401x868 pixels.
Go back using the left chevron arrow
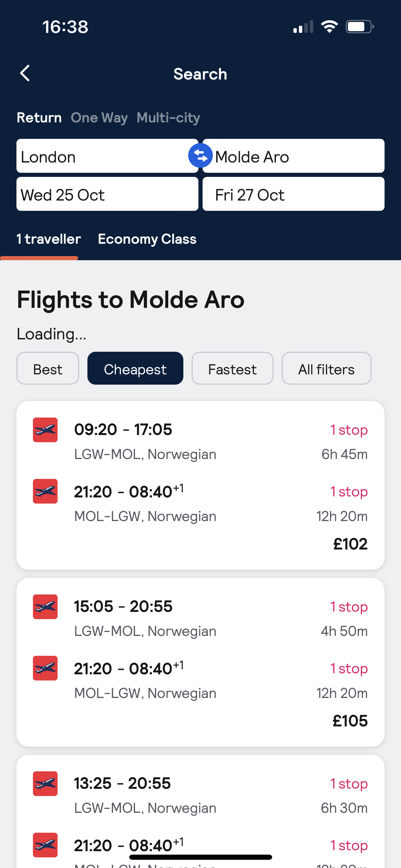pyautogui.click(x=25, y=73)
